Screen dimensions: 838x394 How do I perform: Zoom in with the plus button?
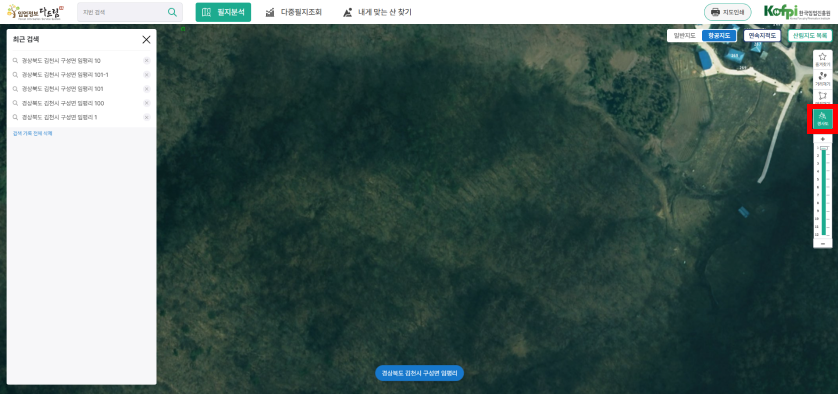[x=823, y=139]
